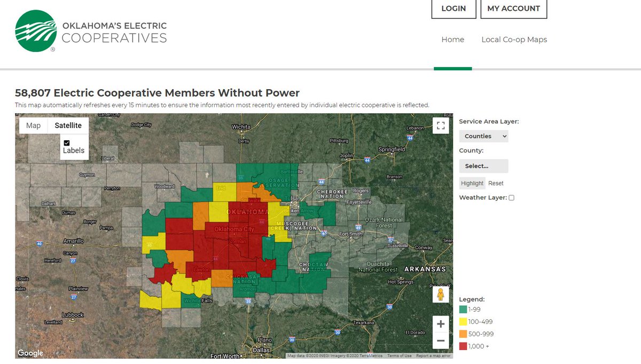Click the Reset link next to Highlight
The image size is (641, 364).
click(496, 183)
